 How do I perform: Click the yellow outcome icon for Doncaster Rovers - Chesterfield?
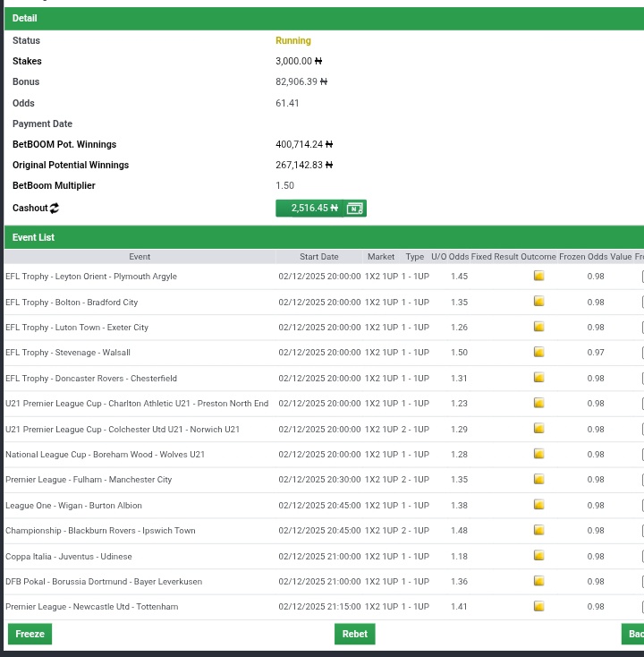pyautogui.click(x=538, y=378)
